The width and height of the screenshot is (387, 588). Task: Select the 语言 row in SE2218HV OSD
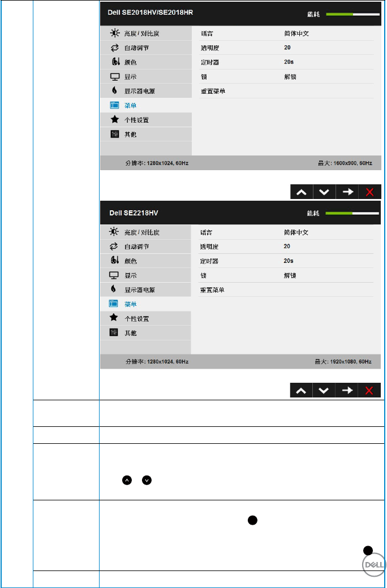(286, 232)
